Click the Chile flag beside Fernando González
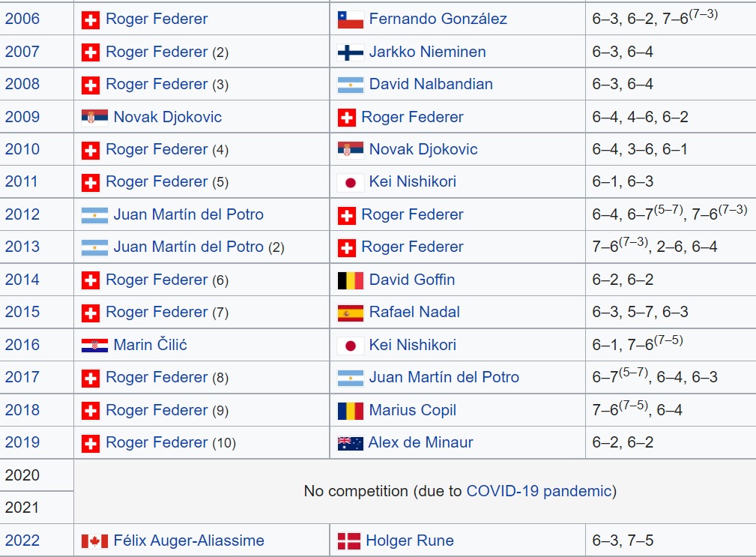Image resolution: width=756 pixels, height=557 pixels. tap(351, 19)
